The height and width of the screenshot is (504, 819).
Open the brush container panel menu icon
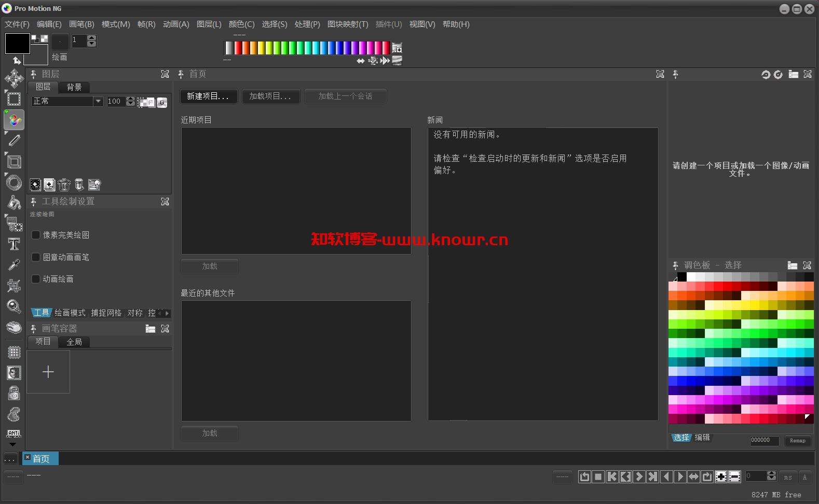(151, 329)
